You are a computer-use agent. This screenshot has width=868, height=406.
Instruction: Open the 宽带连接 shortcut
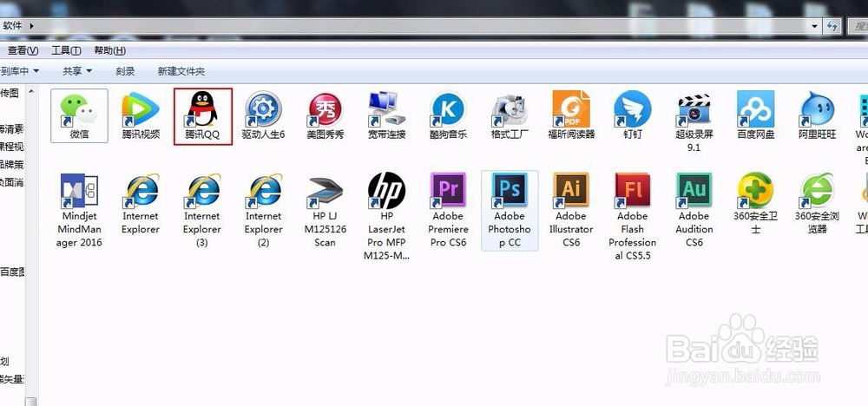386,115
